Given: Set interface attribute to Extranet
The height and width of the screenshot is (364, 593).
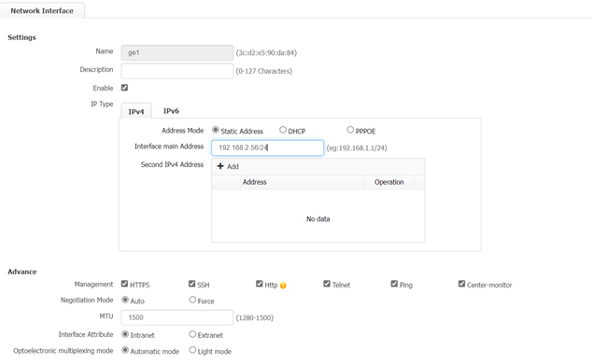Looking at the screenshot, I should 192,334.
